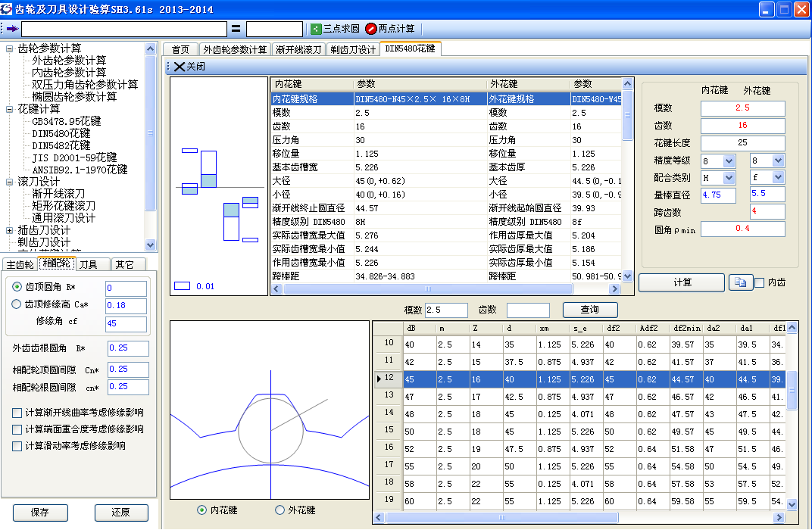Click the parameter table horizontal scrollbar thumb
The image size is (812, 530).
428,289
